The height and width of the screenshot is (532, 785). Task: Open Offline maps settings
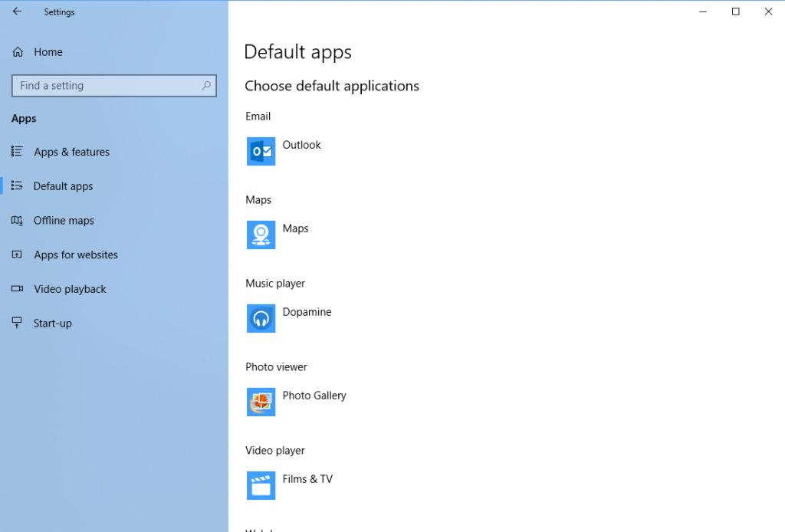(64, 221)
